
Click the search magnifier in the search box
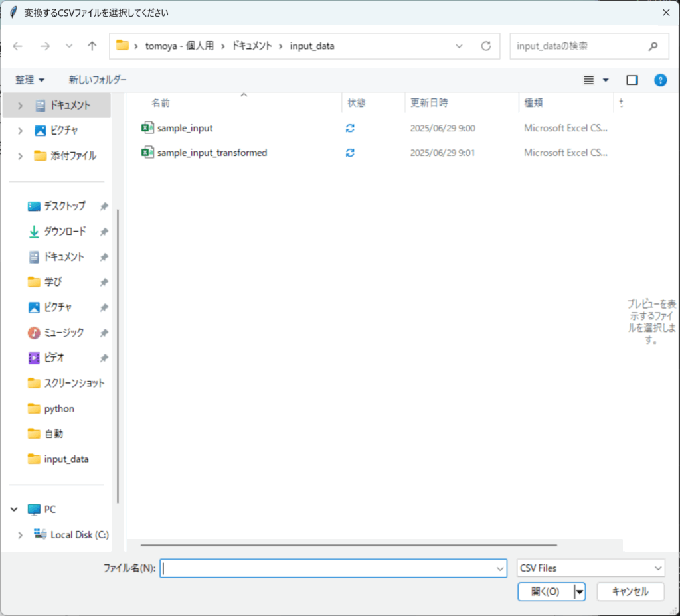coord(654,46)
